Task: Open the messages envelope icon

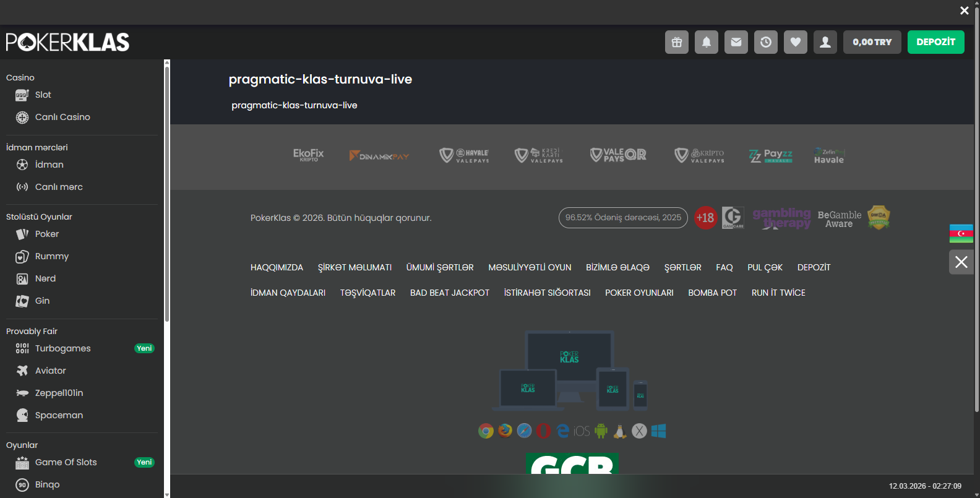Action: pyautogui.click(x=736, y=42)
